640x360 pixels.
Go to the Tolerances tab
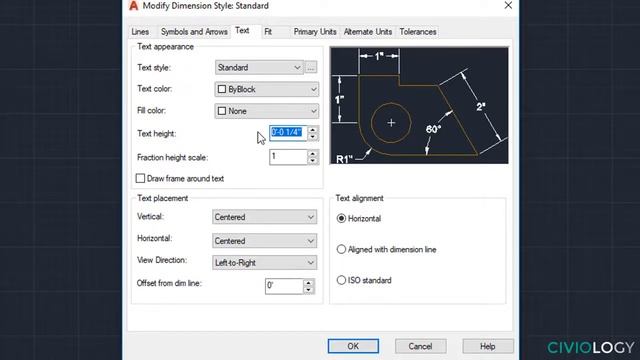(418, 32)
